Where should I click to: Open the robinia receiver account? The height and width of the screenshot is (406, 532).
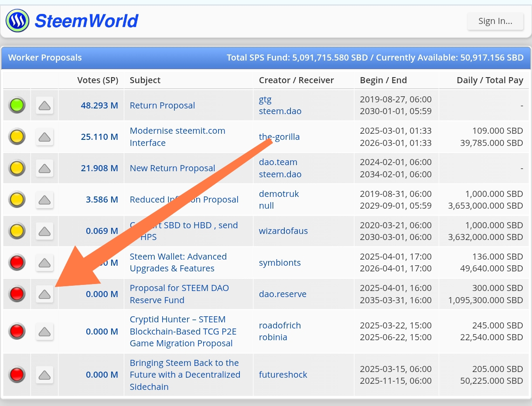tap(273, 337)
